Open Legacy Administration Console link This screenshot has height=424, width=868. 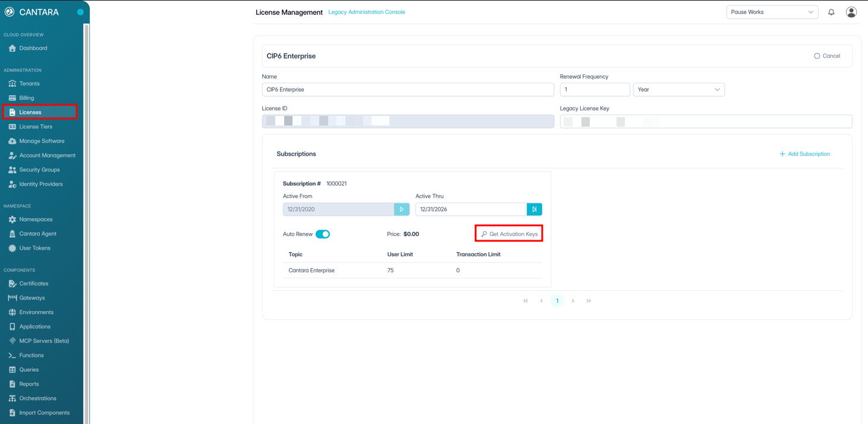[367, 12]
